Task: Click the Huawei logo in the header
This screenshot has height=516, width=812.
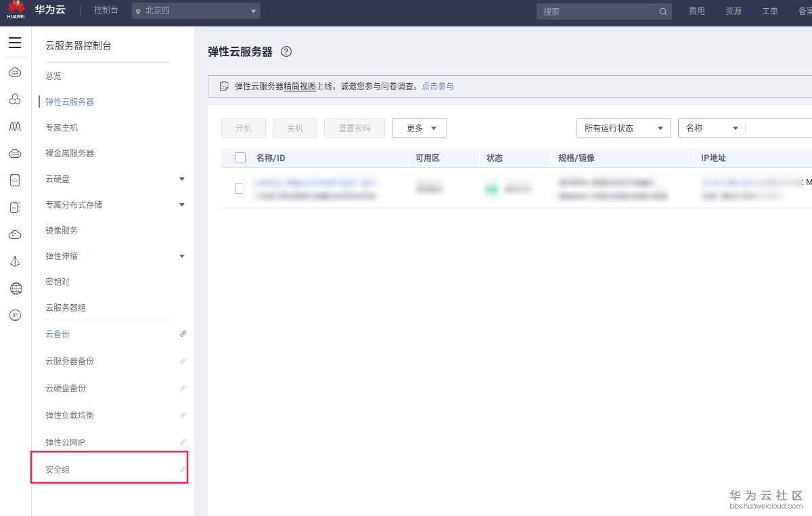Action: click(x=16, y=10)
